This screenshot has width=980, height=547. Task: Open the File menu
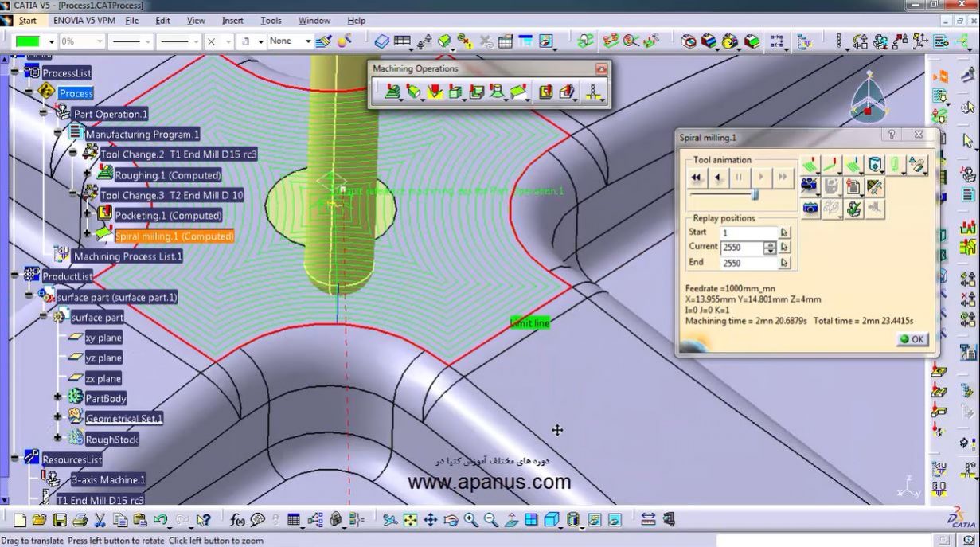pos(132,21)
